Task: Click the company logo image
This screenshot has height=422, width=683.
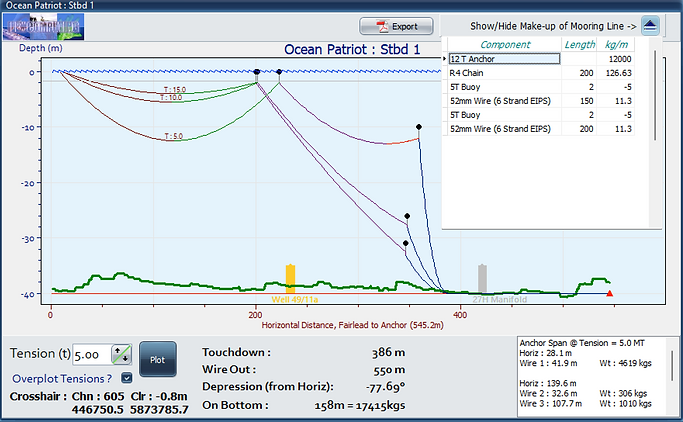Action: click(x=44, y=27)
